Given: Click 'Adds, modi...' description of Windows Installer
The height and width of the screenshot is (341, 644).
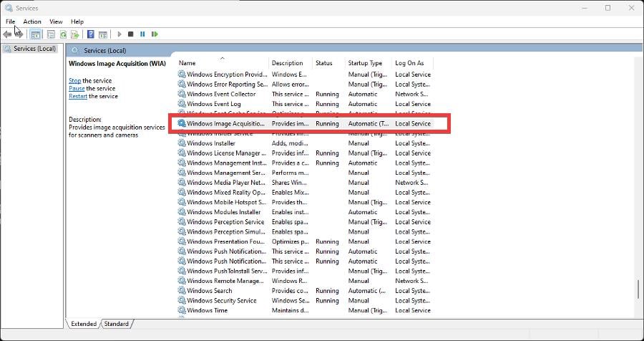Looking at the screenshot, I should [x=290, y=143].
